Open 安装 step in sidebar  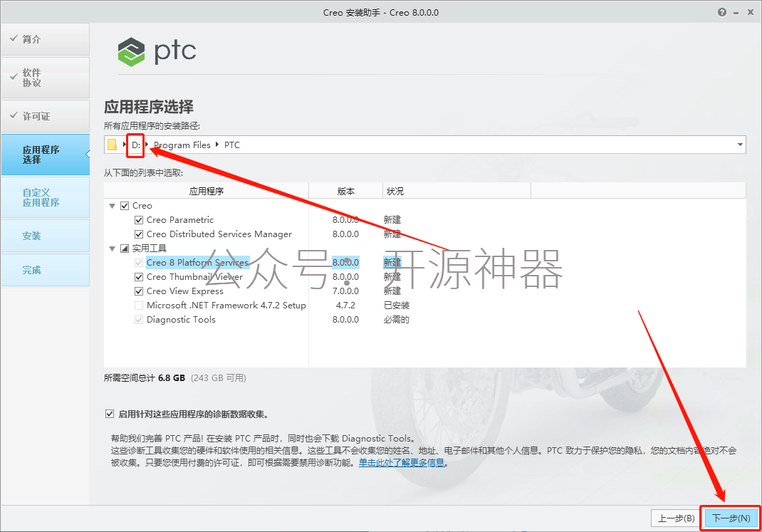tap(45, 236)
